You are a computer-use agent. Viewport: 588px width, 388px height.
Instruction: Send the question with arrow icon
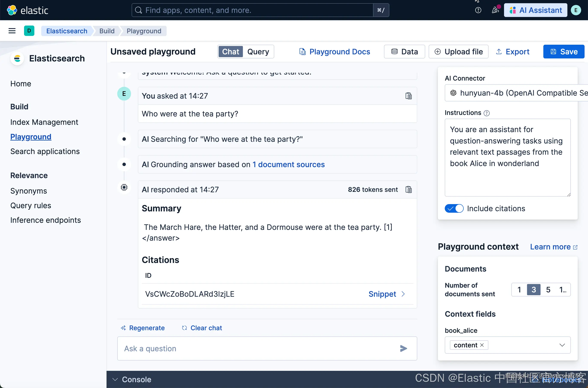(404, 348)
